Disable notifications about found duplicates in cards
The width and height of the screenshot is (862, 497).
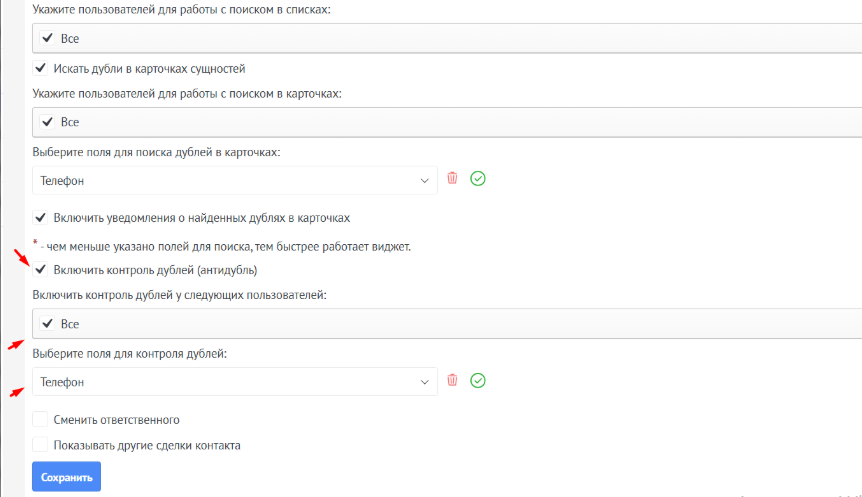(41, 217)
